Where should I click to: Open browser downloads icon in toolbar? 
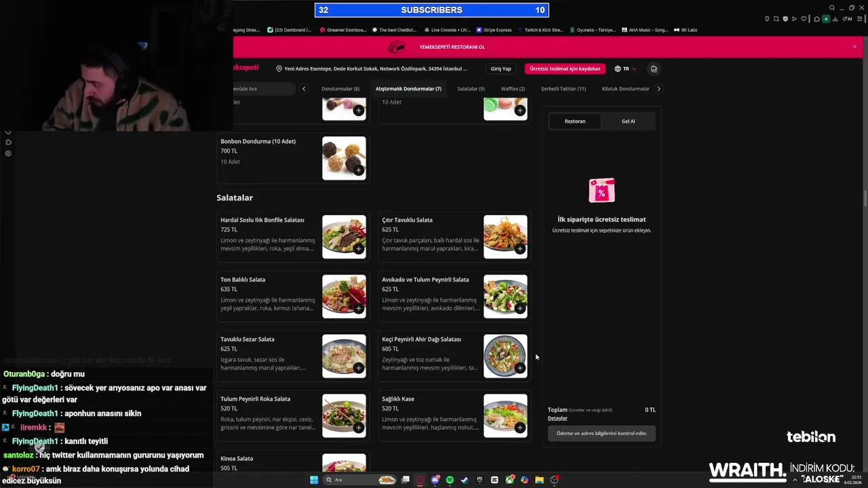click(835, 19)
